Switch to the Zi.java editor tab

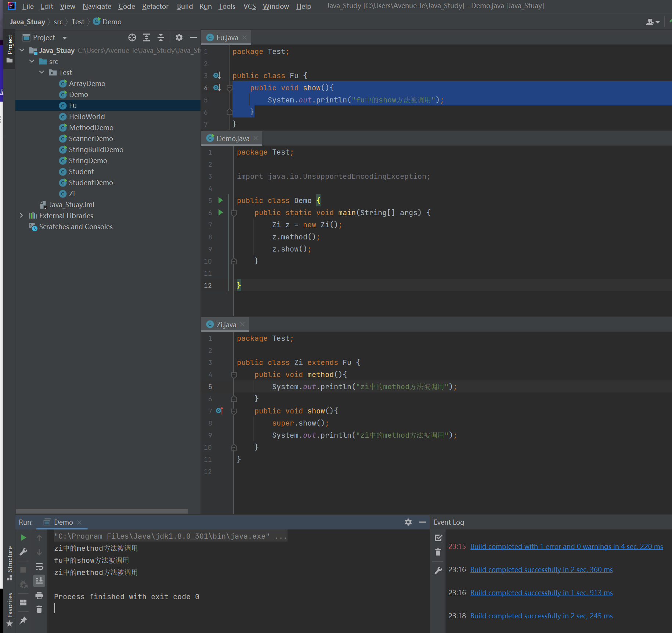pyautogui.click(x=226, y=325)
